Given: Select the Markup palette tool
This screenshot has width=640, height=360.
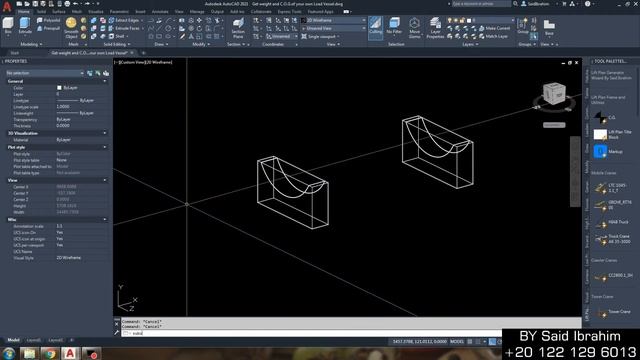Looking at the screenshot, I should coord(608,151).
